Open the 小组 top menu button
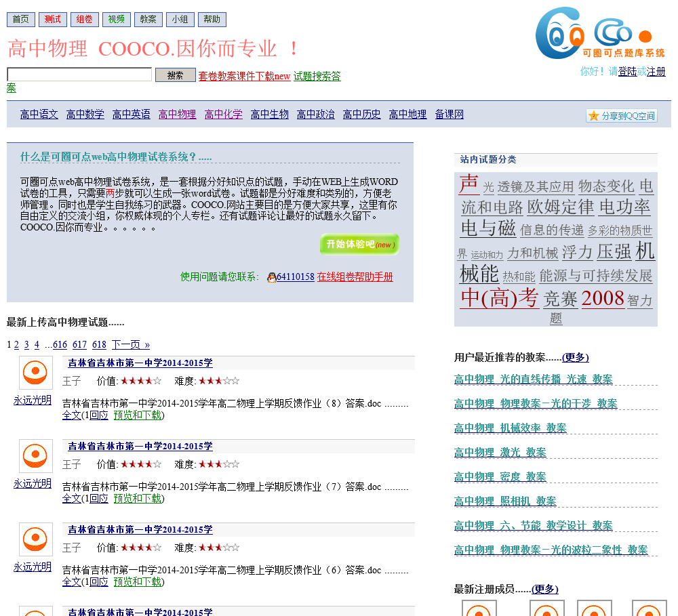Viewport: 678px width, 616px height. (x=180, y=20)
